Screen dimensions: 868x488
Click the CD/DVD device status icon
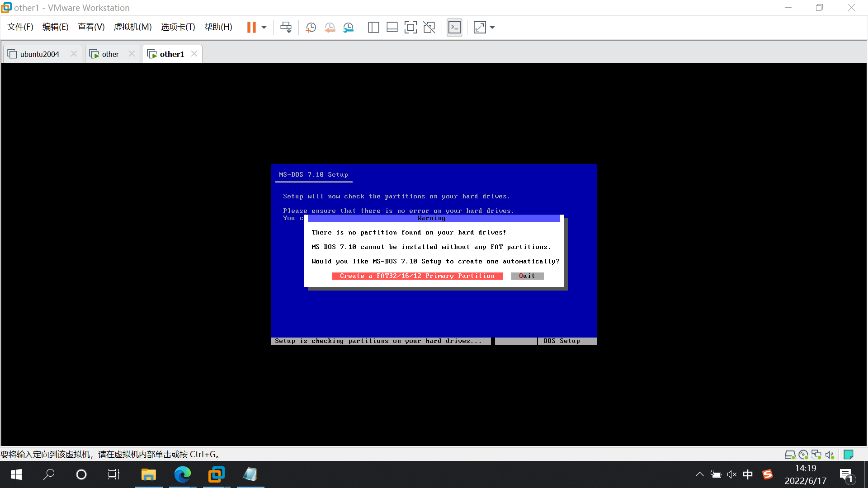803,455
